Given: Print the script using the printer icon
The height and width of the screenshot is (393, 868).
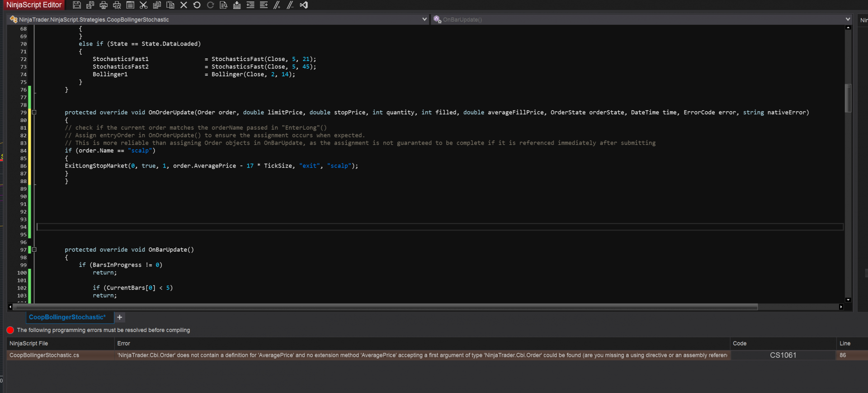Looking at the screenshot, I should pos(104,5).
